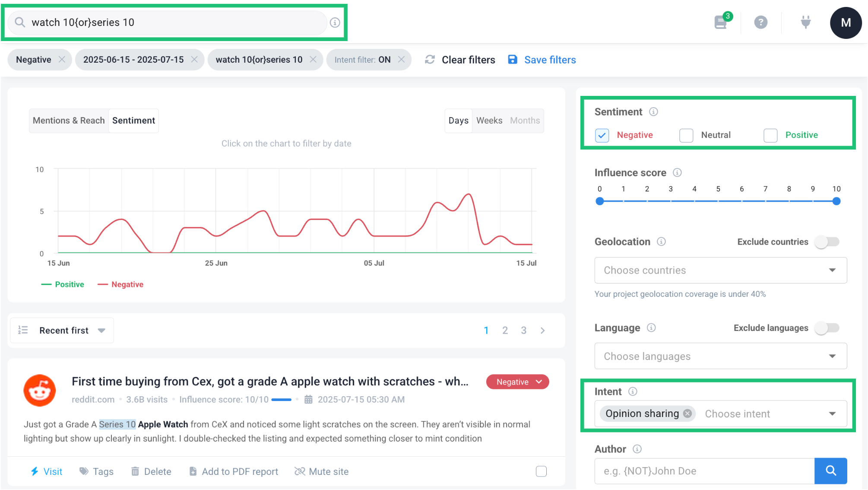The width and height of the screenshot is (868, 490).
Task: Click the Clear filters refresh icon
Action: 430,60
